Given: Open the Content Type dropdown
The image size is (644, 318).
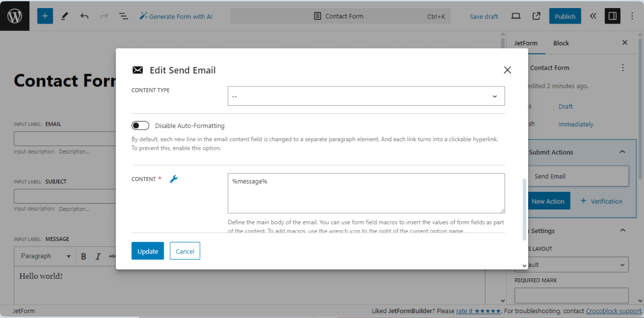Looking at the screenshot, I should pos(366,96).
